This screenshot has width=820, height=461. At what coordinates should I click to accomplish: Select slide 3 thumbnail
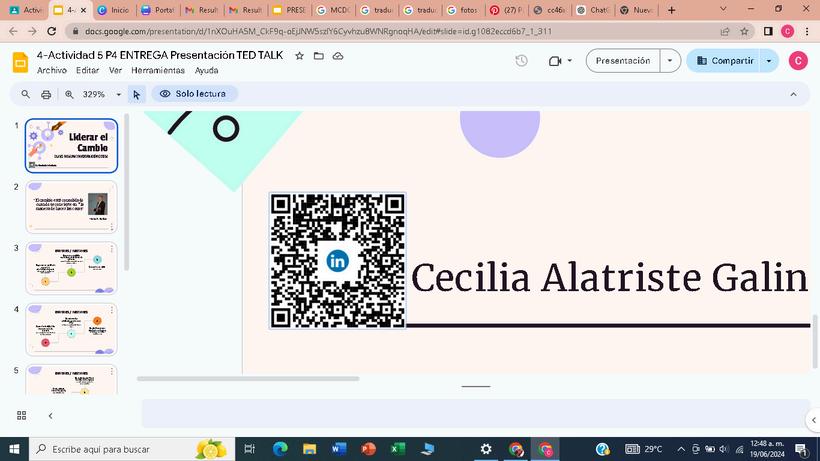click(x=71, y=268)
